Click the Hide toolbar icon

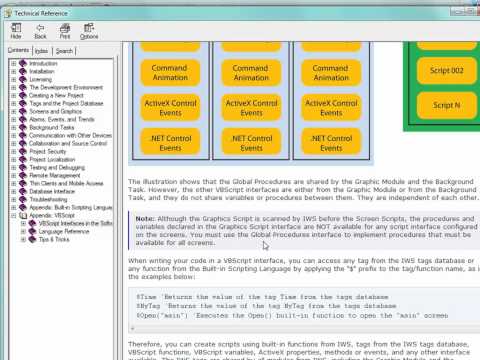[16, 31]
